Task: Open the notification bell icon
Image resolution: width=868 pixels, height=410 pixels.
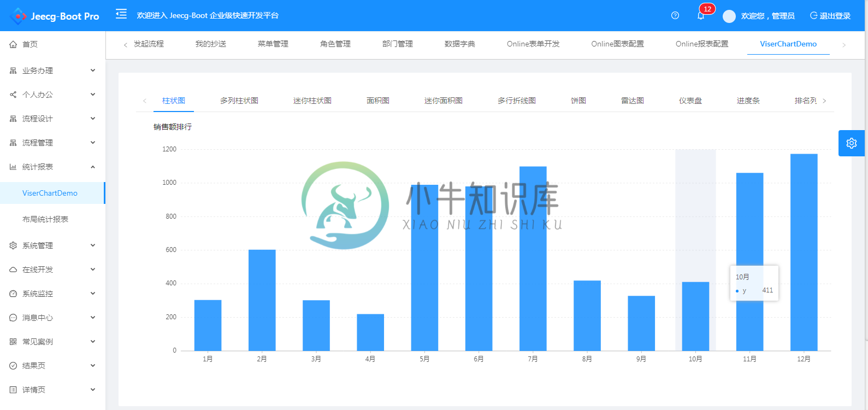Action: 701,16
